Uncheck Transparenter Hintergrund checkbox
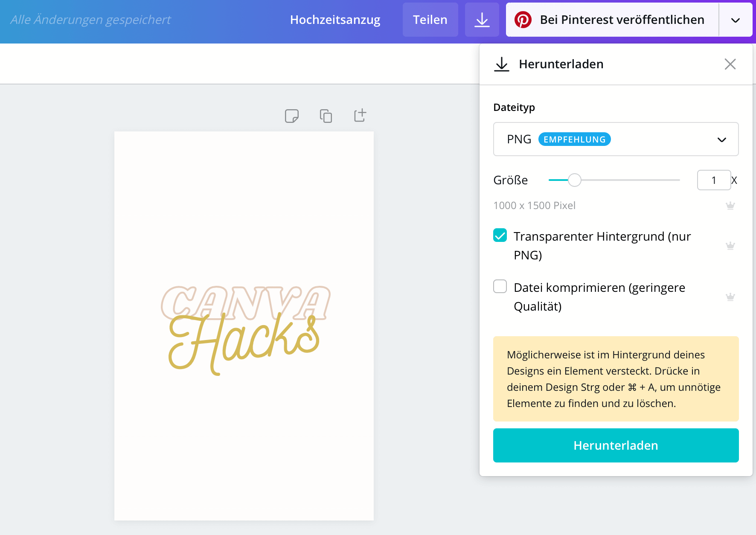756x535 pixels. 500,236
